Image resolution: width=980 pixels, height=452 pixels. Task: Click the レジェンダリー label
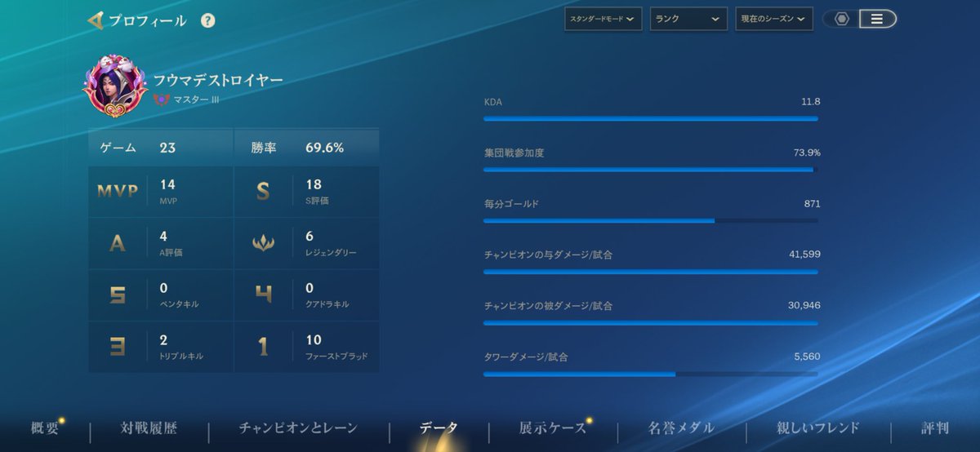click(x=331, y=253)
